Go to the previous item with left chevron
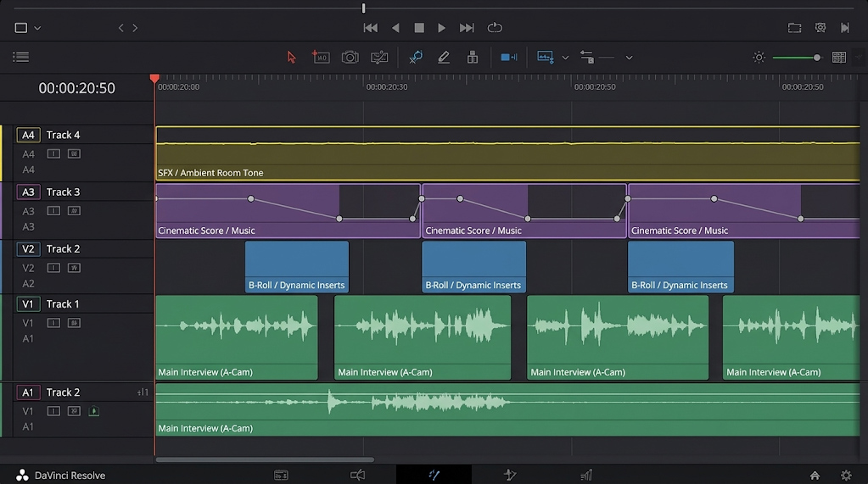This screenshot has width=868, height=484. point(120,28)
